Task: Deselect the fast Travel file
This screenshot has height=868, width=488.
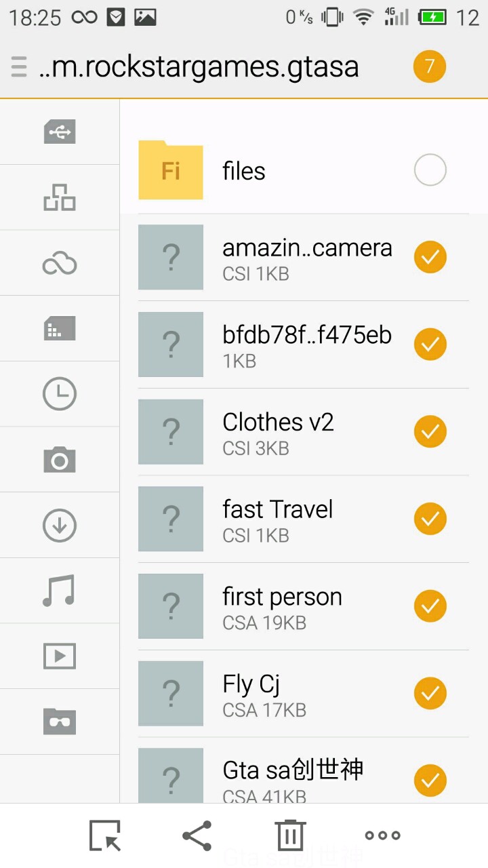Action: [430, 519]
